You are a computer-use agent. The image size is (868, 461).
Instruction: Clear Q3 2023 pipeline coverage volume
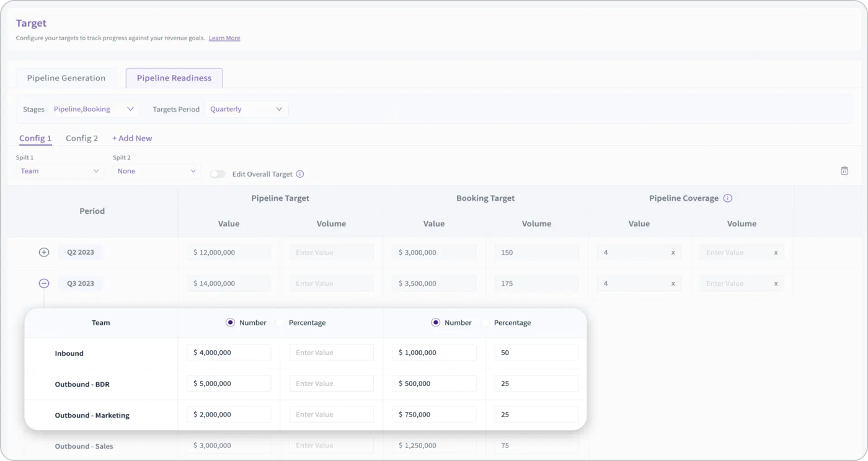click(776, 284)
